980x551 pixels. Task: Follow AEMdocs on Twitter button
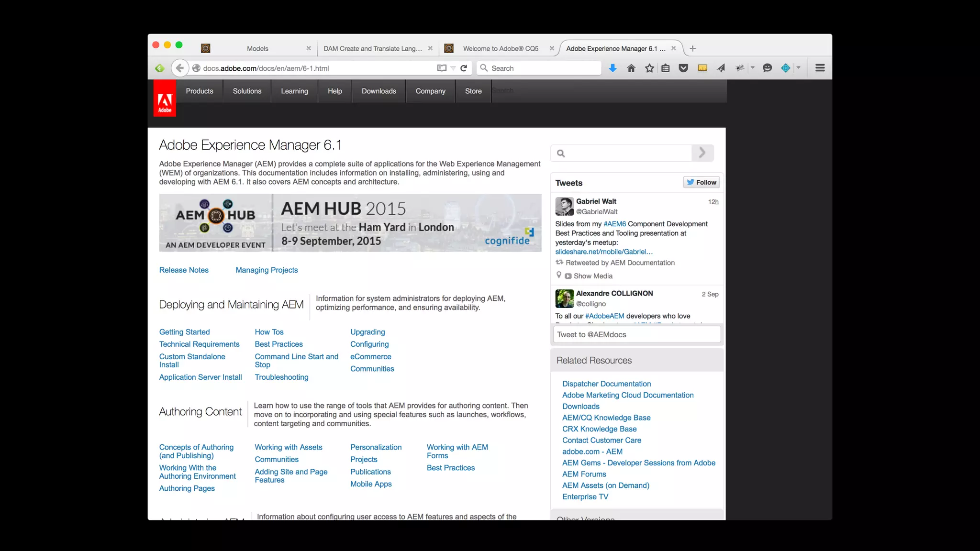(702, 182)
